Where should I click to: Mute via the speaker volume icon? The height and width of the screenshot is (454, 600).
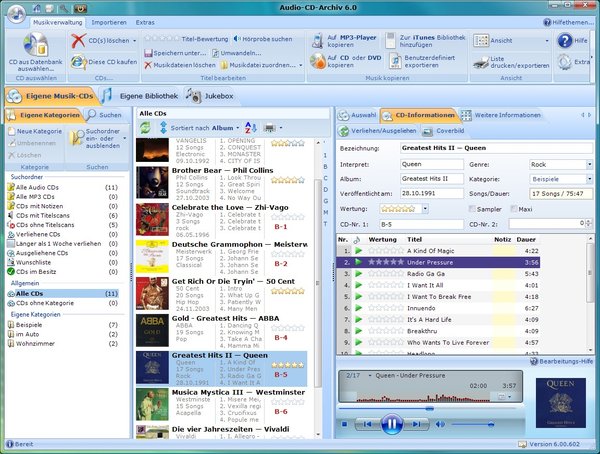click(440, 424)
